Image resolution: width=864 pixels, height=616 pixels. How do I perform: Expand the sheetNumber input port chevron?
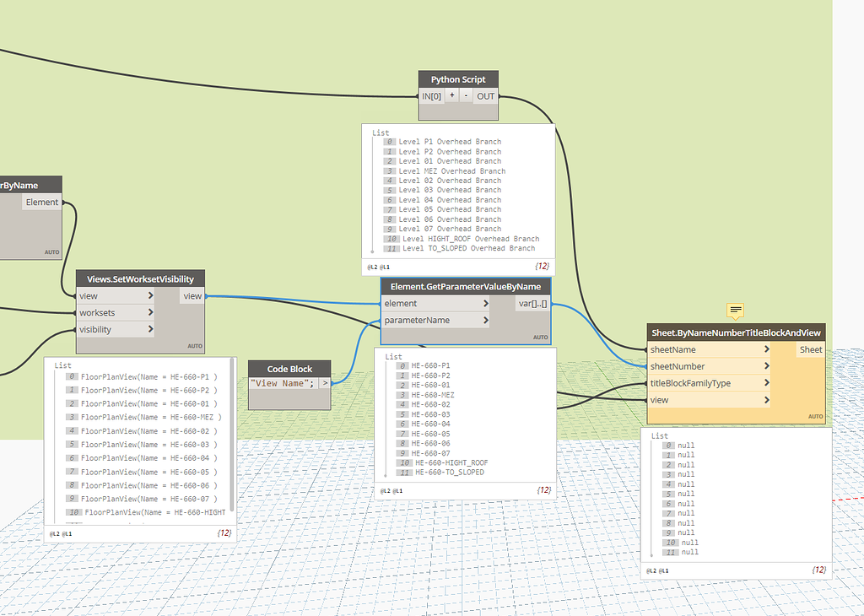767,366
